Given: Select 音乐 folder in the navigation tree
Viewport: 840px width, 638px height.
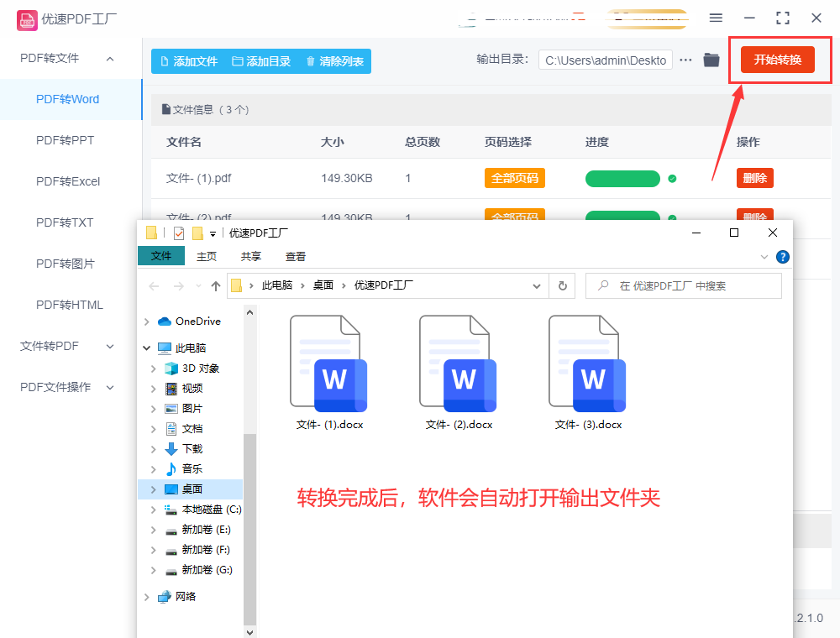Looking at the screenshot, I should (184, 469).
